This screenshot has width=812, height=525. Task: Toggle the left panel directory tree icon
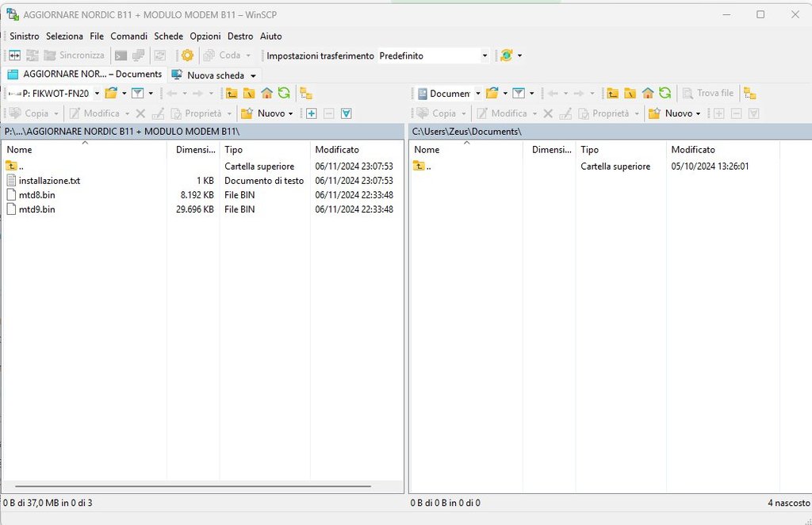click(305, 94)
